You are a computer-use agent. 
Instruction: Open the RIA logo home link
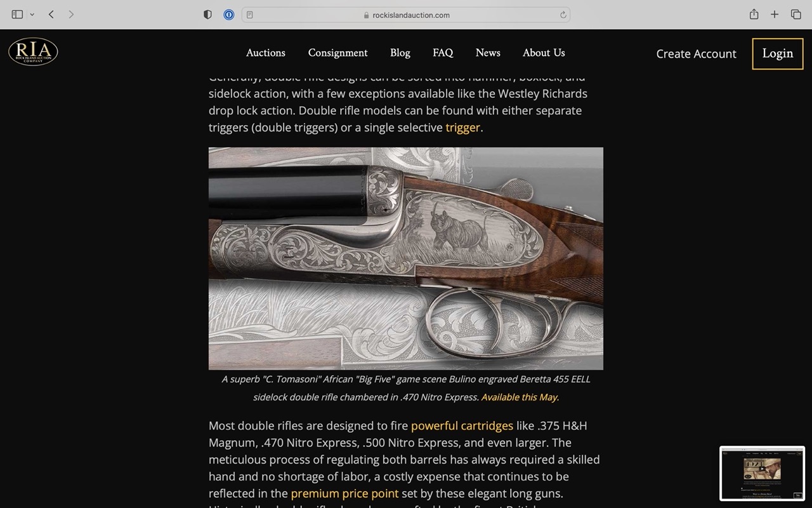click(x=33, y=51)
